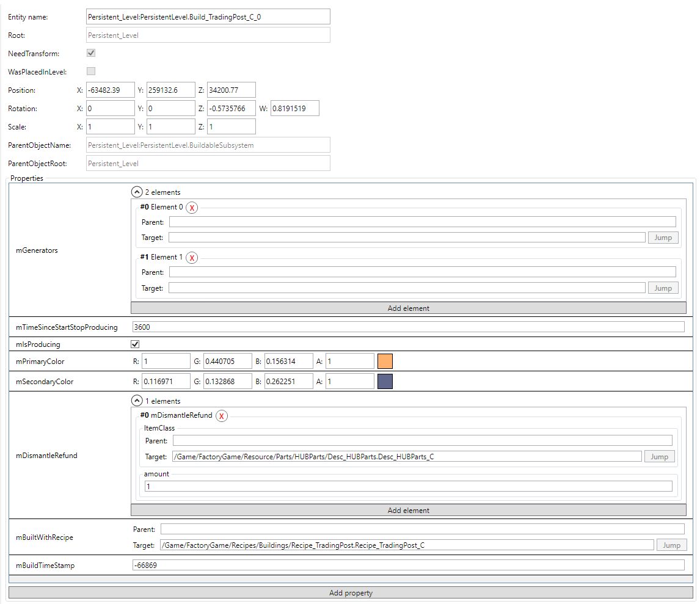700x604 pixels.
Task: Edit Rotation Y field
Action: [x=171, y=108]
